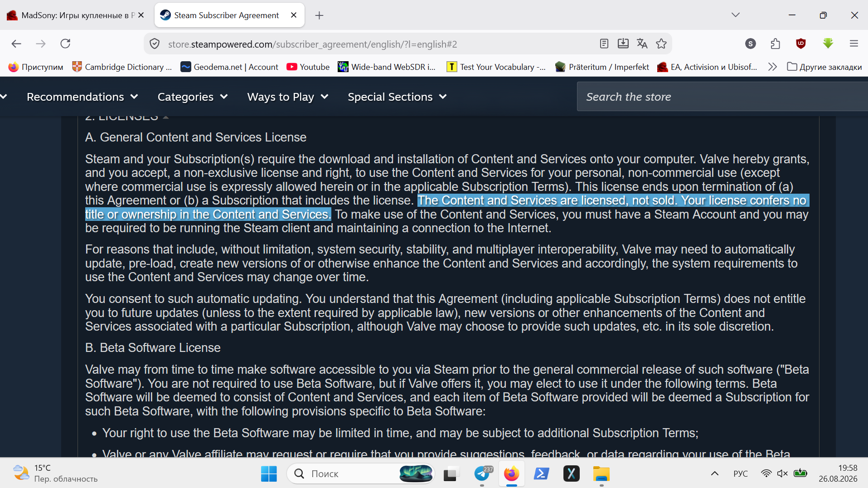Open the Test Your Vocabulary bookmark
This screenshot has height=488, width=868.
(x=496, y=67)
